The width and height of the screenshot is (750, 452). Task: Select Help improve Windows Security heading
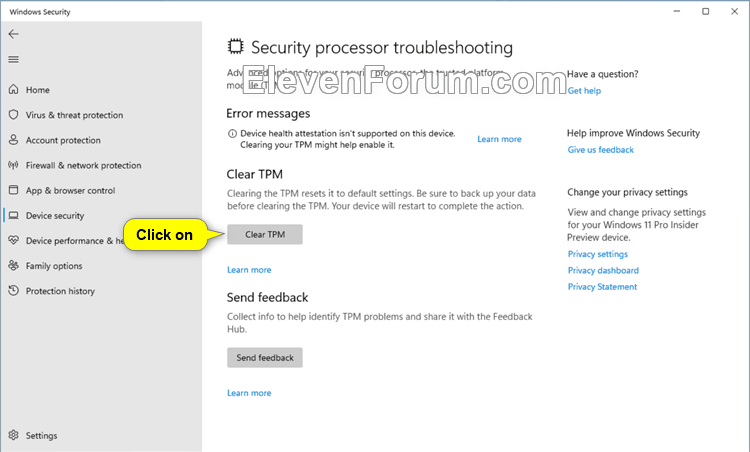click(633, 133)
